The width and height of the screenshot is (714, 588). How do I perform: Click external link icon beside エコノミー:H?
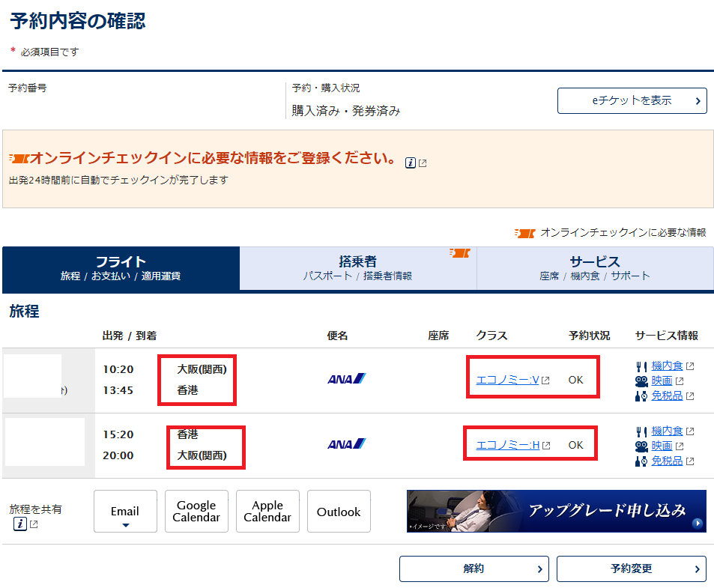(545, 446)
